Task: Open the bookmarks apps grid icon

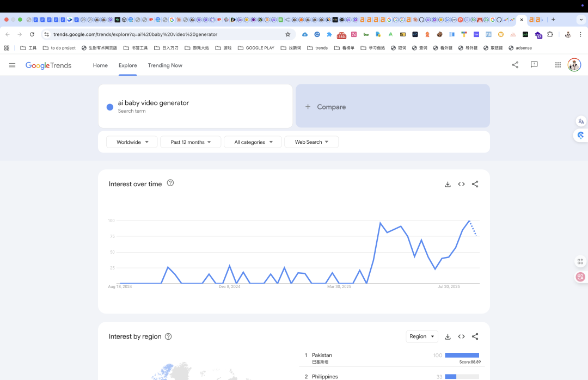Action: [x=7, y=48]
